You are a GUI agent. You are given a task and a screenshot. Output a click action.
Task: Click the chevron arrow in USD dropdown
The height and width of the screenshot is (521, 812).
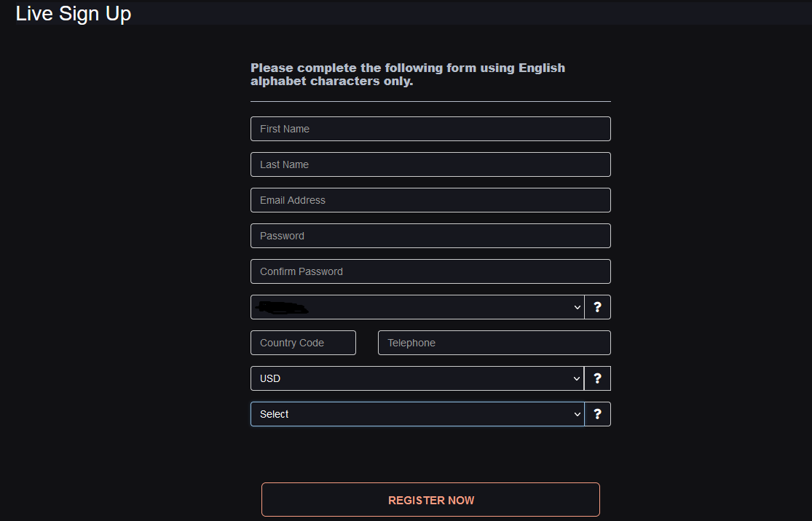click(x=577, y=378)
